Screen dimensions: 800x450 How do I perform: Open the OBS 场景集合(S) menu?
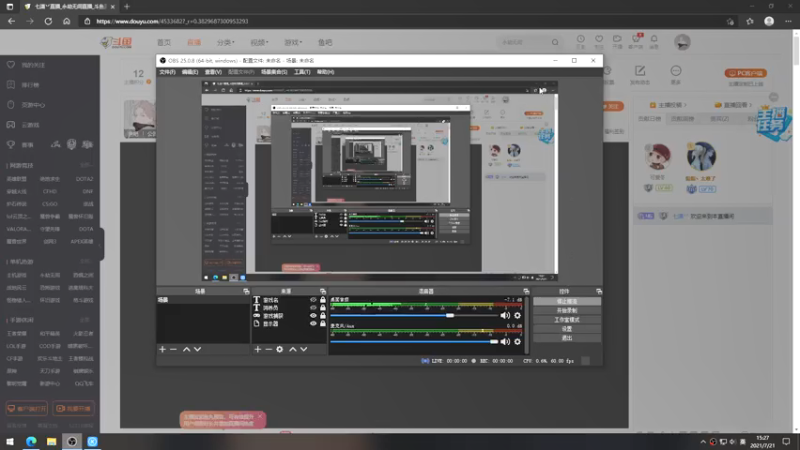point(274,72)
